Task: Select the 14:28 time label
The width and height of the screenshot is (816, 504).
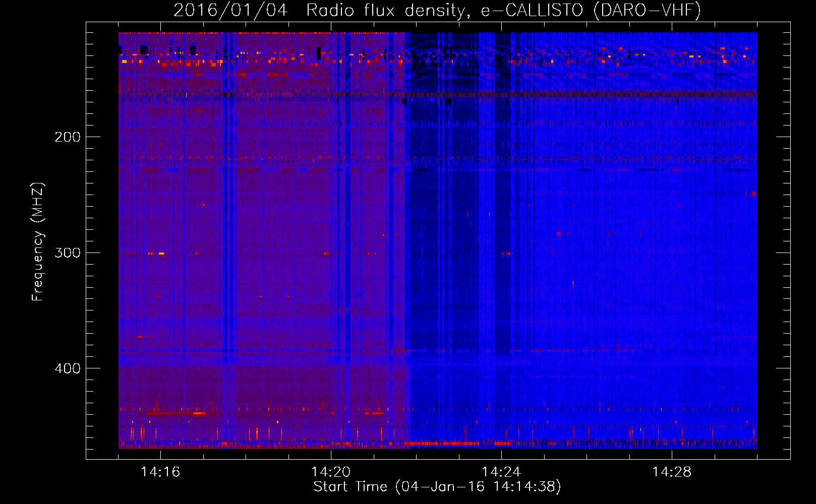Action: [x=672, y=472]
